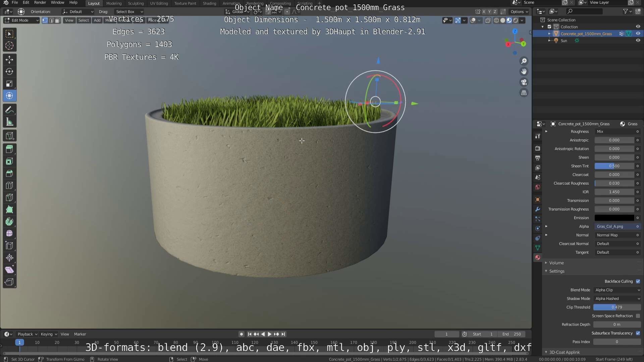Open the Object Data mesh properties tab
Viewport: 644px width, 362px height.
pyautogui.click(x=538, y=248)
